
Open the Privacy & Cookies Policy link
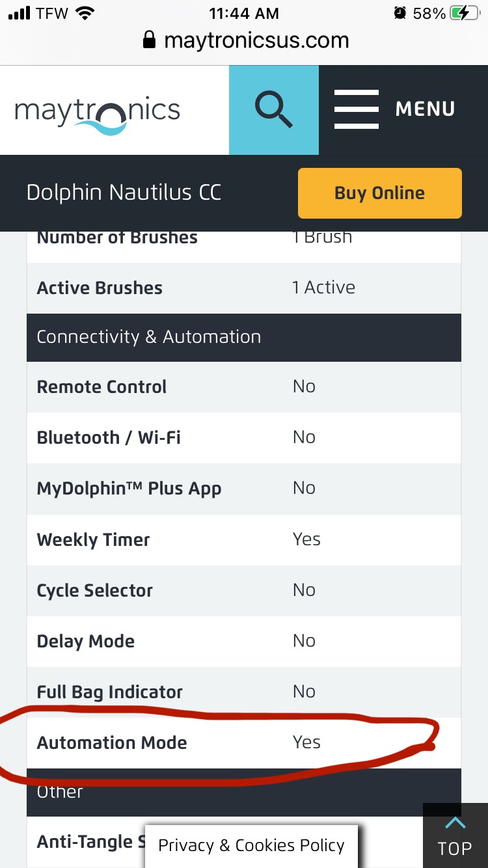click(251, 846)
